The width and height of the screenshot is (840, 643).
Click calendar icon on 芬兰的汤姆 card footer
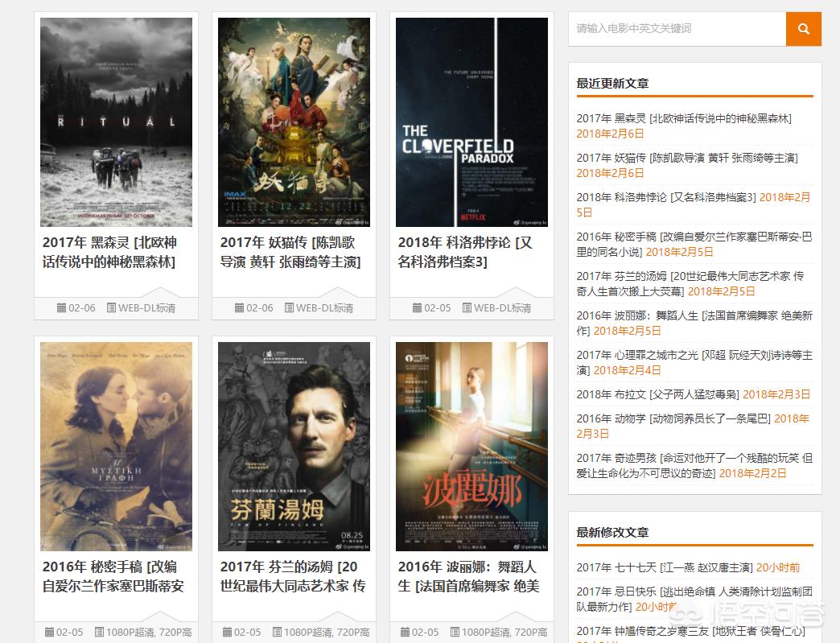point(227,632)
